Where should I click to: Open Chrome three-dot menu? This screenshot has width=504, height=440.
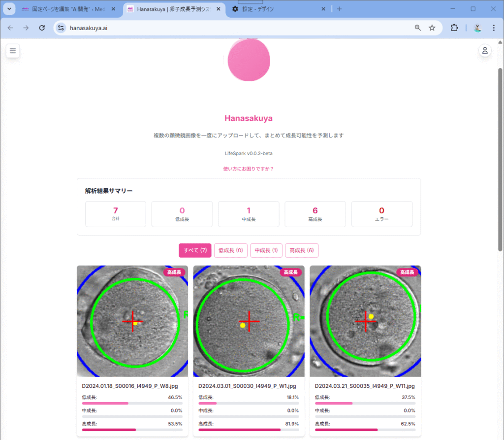[494, 28]
